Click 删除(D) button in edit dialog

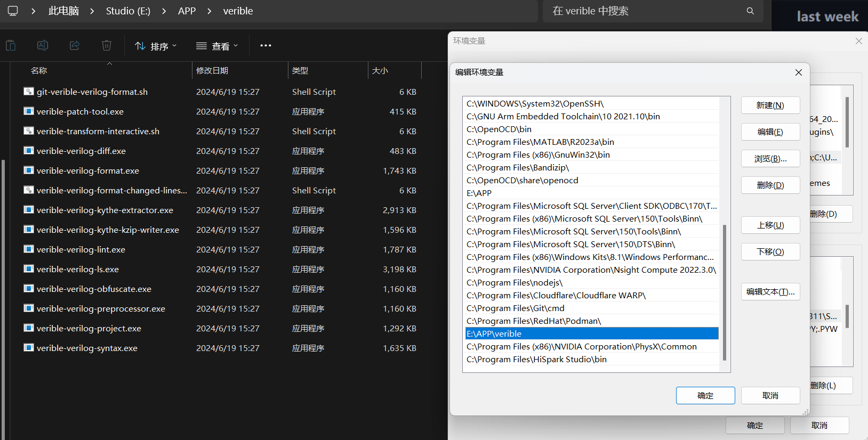tap(770, 185)
